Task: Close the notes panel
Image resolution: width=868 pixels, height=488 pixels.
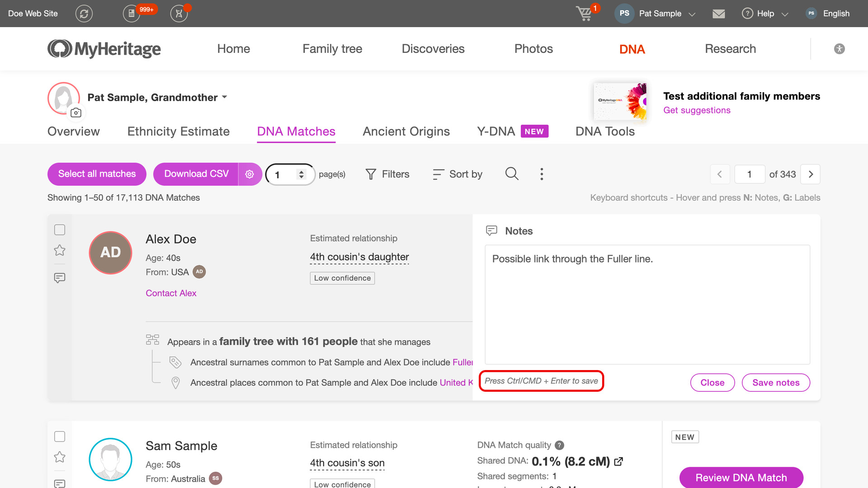Action: (712, 383)
